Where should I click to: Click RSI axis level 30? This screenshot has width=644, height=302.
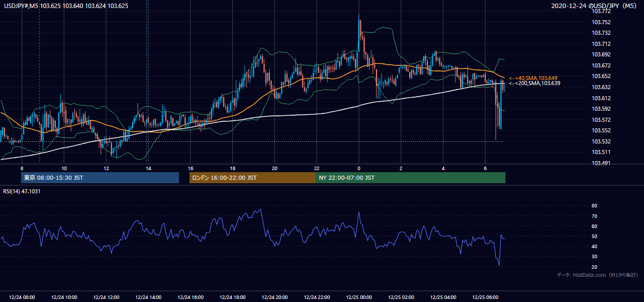coord(594,257)
